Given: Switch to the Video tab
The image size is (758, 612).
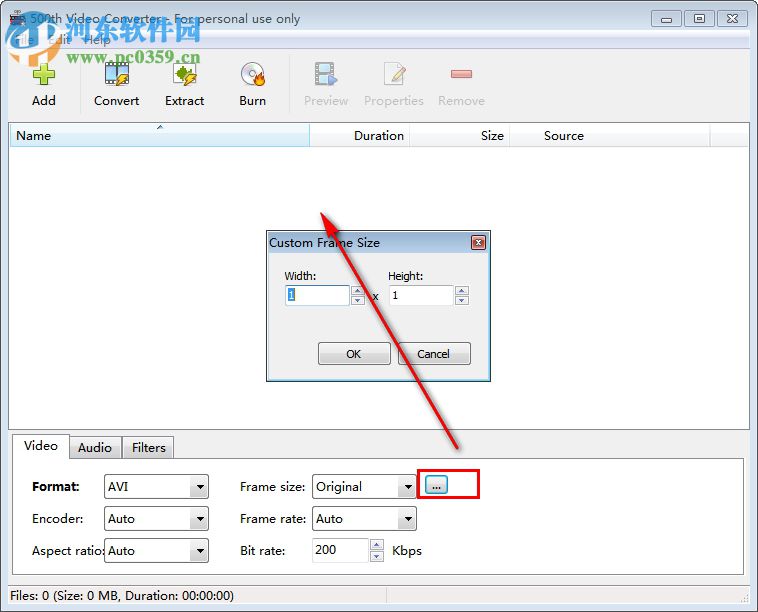Looking at the screenshot, I should [x=41, y=446].
